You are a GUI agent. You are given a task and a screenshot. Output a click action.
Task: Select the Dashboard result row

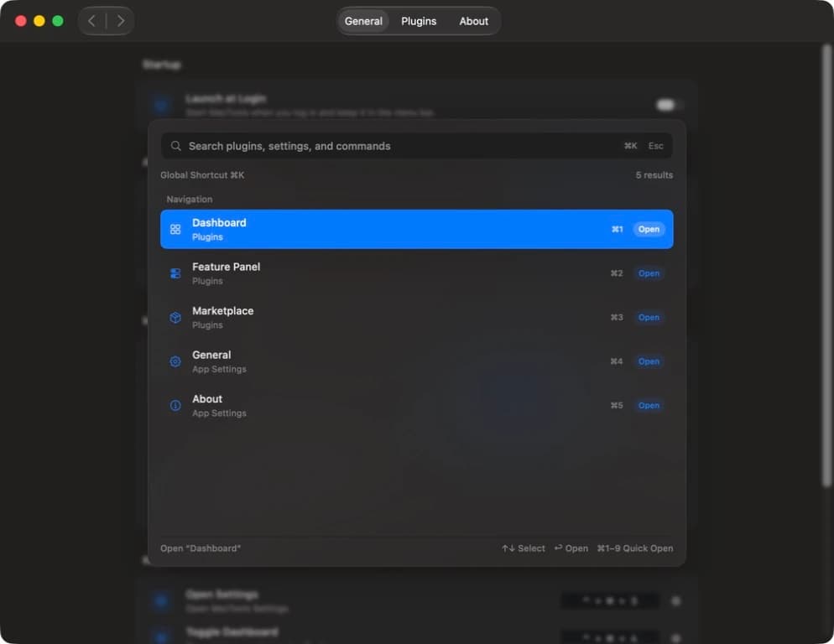click(x=416, y=229)
